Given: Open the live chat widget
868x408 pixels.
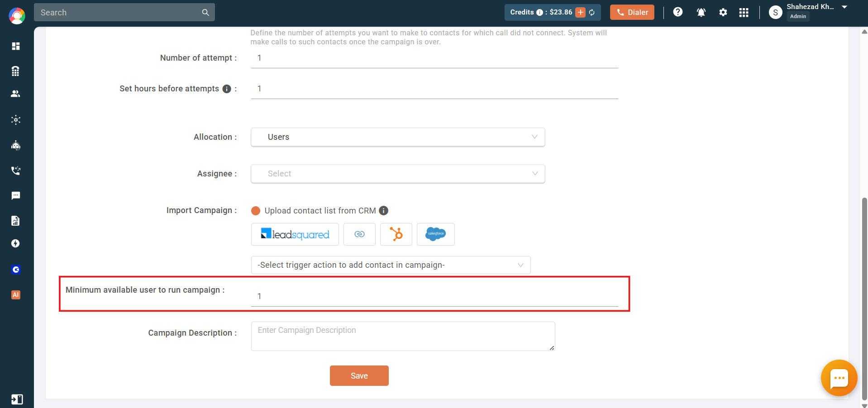Looking at the screenshot, I should [x=839, y=378].
